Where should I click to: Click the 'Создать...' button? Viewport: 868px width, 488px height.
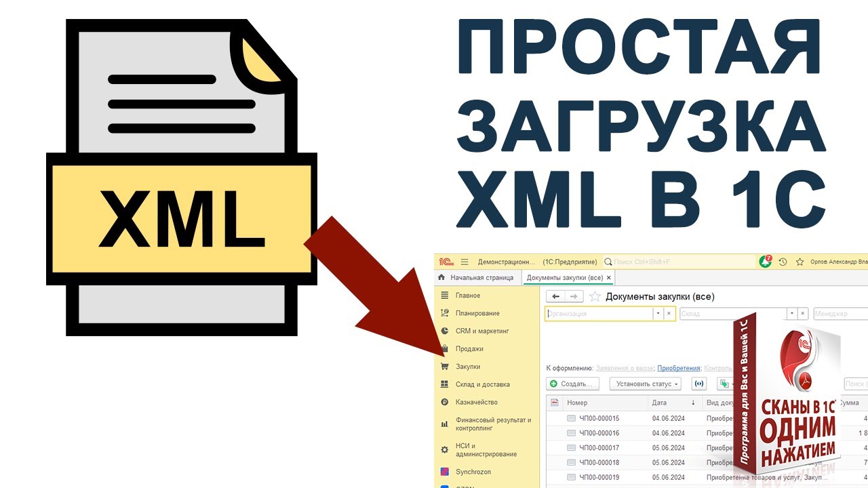tap(573, 384)
